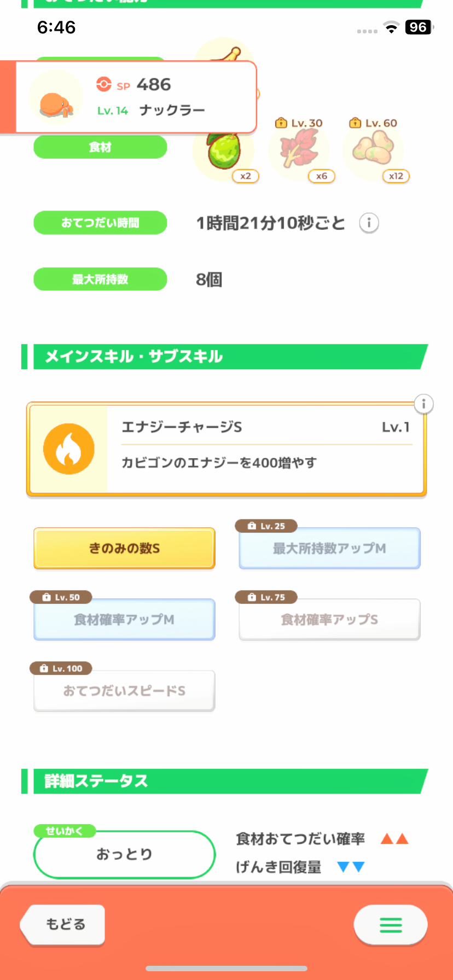
Task: Select the locked 食材確率アップM sub skill
Action: pos(124,620)
